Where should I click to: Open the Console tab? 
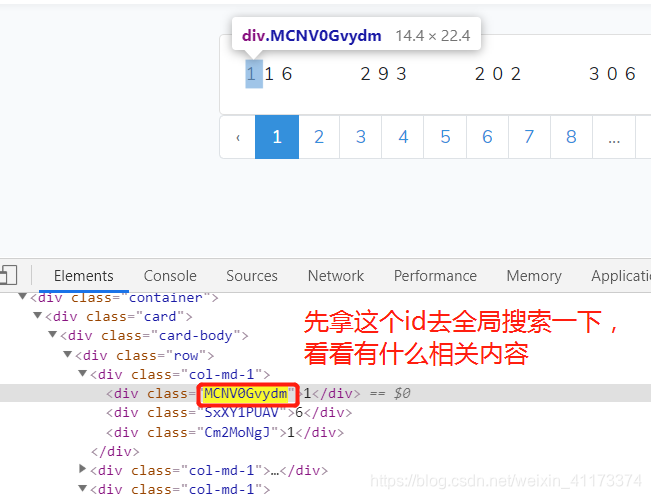(x=170, y=276)
